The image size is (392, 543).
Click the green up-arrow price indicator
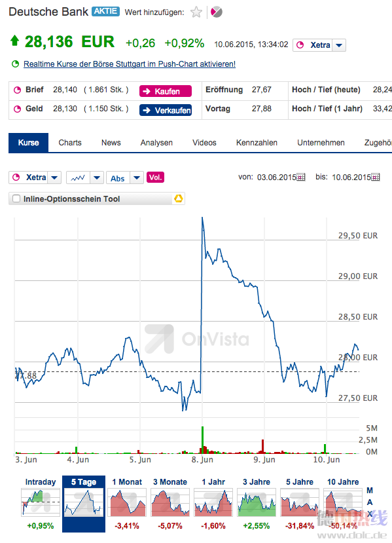[14, 41]
